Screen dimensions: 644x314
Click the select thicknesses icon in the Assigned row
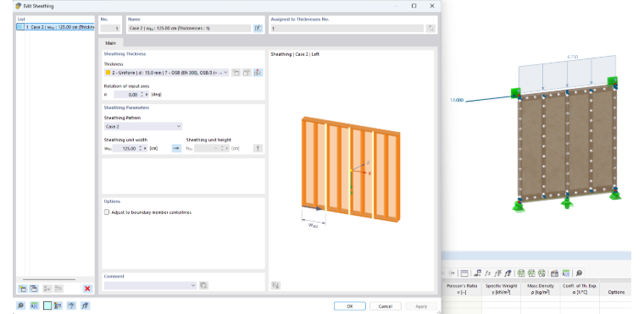pos(430,28)
